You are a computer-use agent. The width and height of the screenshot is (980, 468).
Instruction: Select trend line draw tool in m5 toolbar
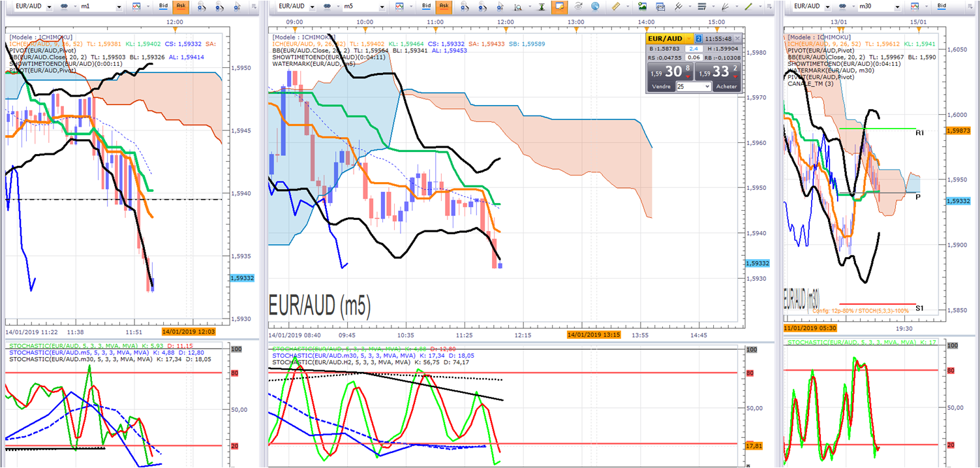pyautogui.click(x=748, y=7)
